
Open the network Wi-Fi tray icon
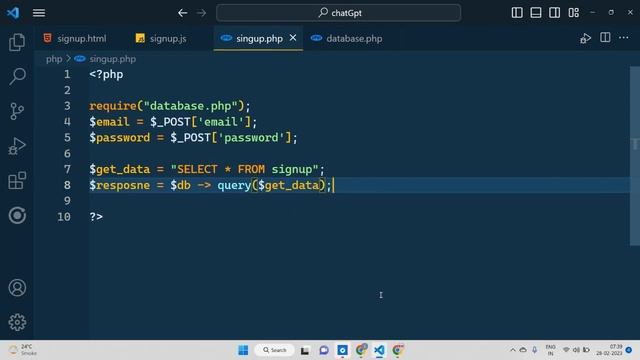tap(566, 350)
